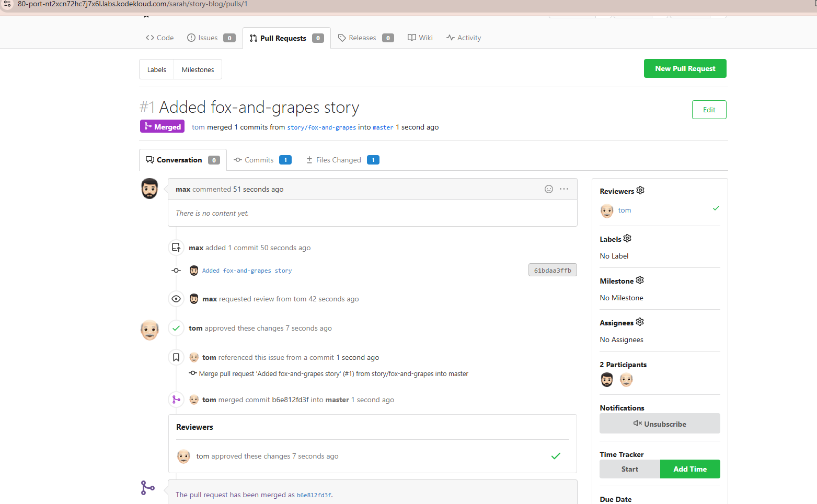Screen dimensions: 817x504
Task: Select the Pull Requests tab
Action: coord(286,38)
